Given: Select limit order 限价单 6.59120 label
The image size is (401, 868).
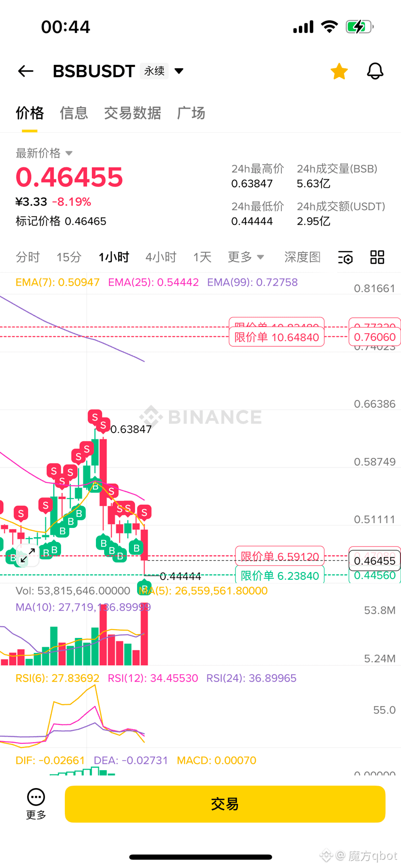Looking at the screenshot, I should 280,556.
